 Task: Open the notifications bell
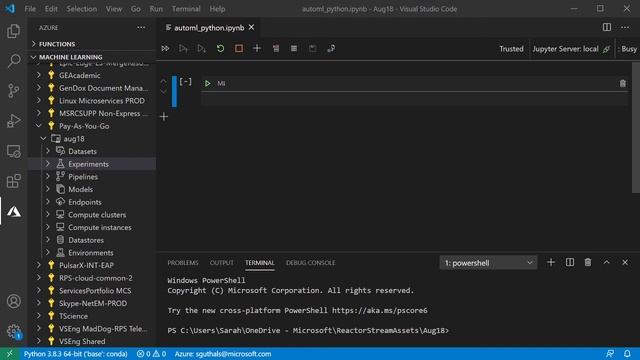click(x=627, y=353)
